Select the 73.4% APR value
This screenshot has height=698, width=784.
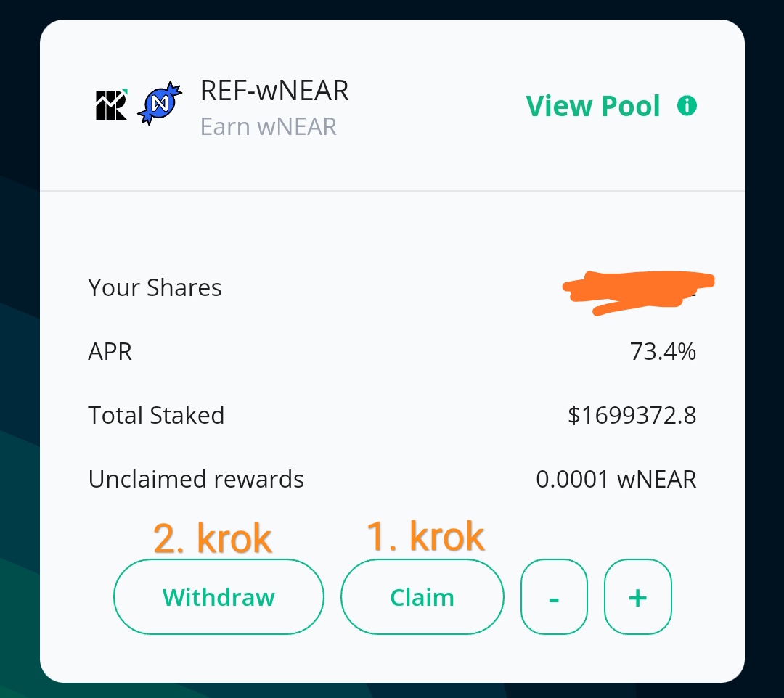[x=663, y=352]
